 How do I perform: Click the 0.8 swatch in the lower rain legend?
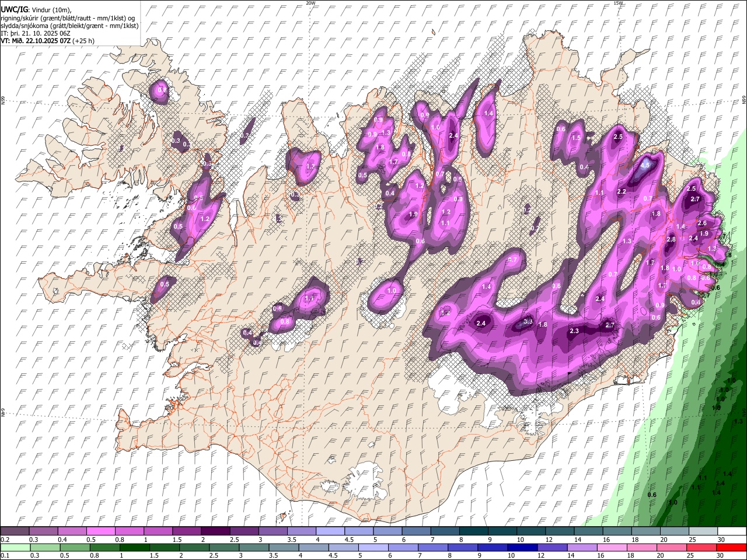tap(104, 547)
